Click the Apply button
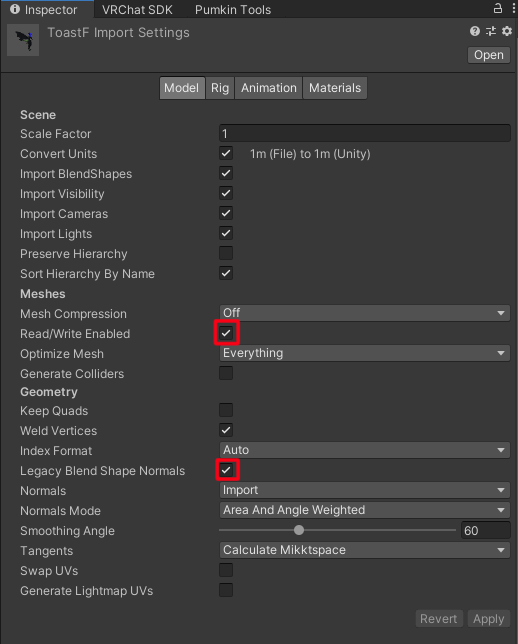Screen dimensions: 518x644 (x=489, y=619)
